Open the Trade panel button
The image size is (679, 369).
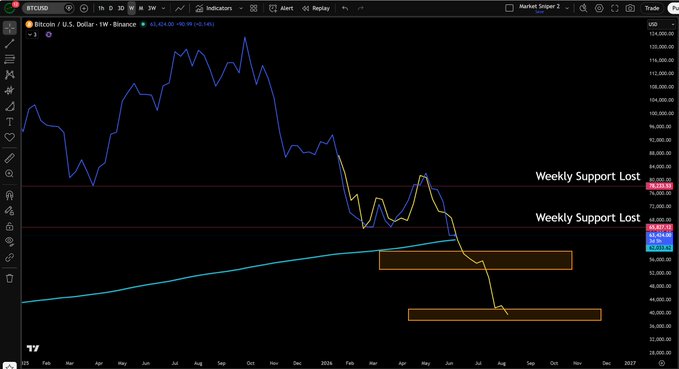pos(652,8)
